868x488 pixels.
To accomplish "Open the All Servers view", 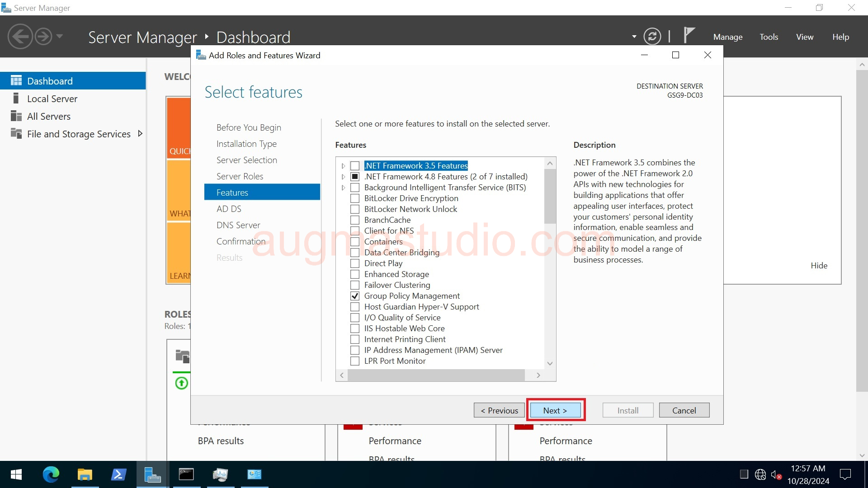I will tap(47, 116).
